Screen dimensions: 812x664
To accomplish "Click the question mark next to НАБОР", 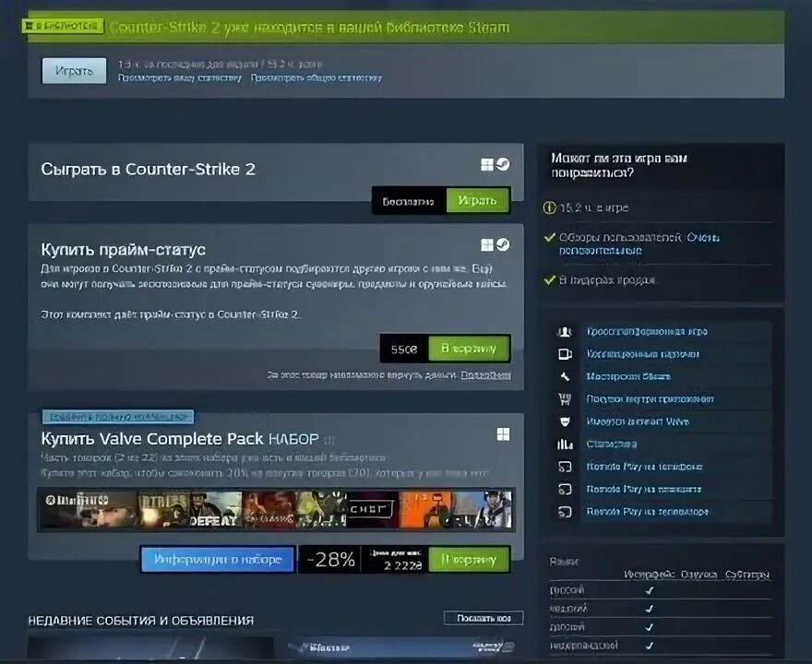I will click(328, 440).
